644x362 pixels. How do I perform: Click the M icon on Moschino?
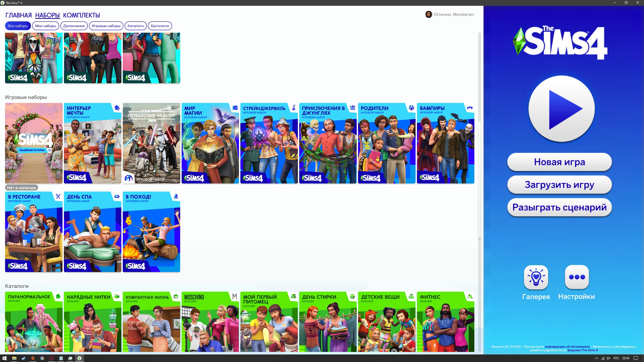click(x=235, y=297)
